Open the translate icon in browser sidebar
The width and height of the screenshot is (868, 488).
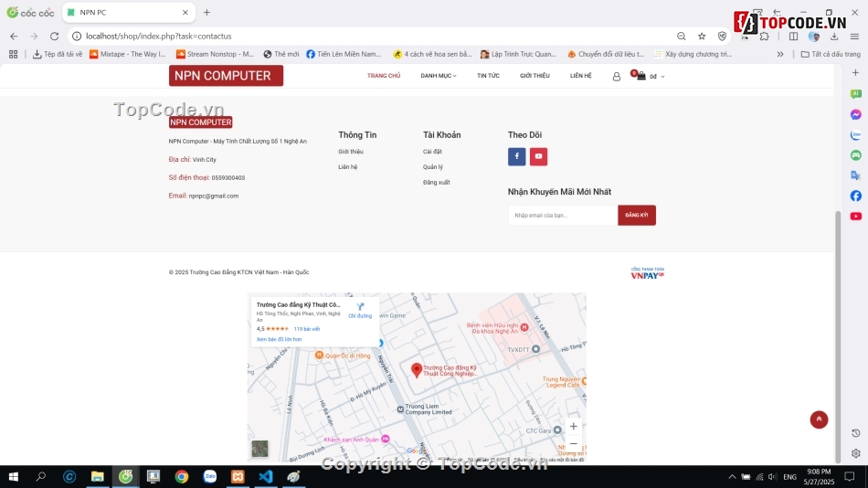[x=856, y=175]
